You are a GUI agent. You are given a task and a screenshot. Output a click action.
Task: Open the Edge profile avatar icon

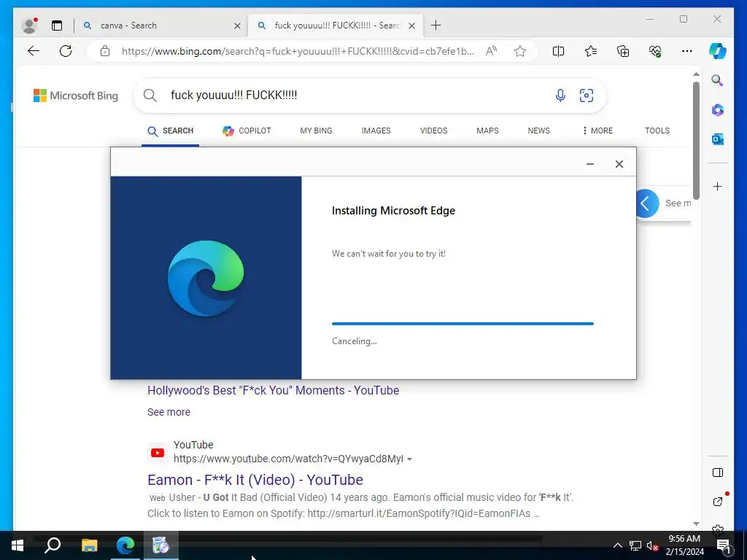point(29,26)
